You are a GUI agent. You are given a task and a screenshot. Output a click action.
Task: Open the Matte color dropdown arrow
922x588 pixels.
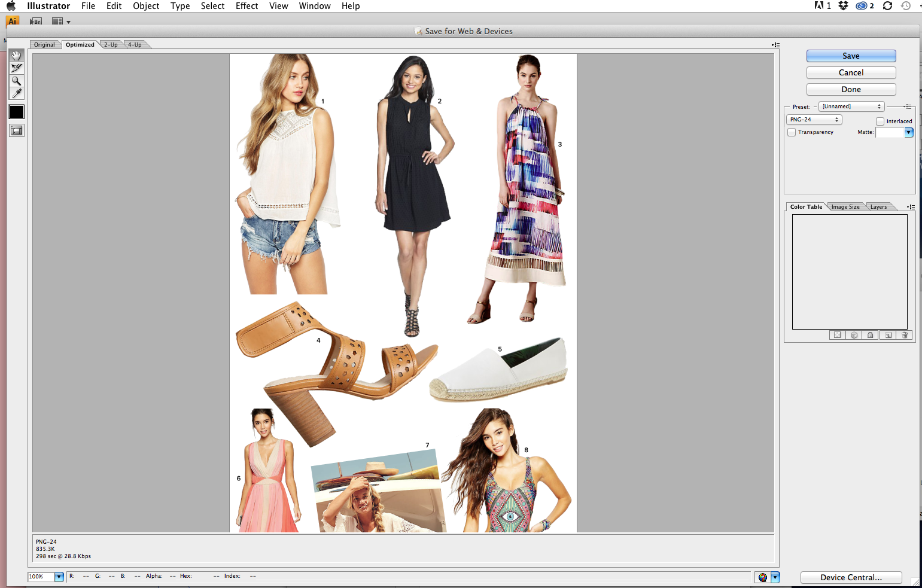click(909, 133)
